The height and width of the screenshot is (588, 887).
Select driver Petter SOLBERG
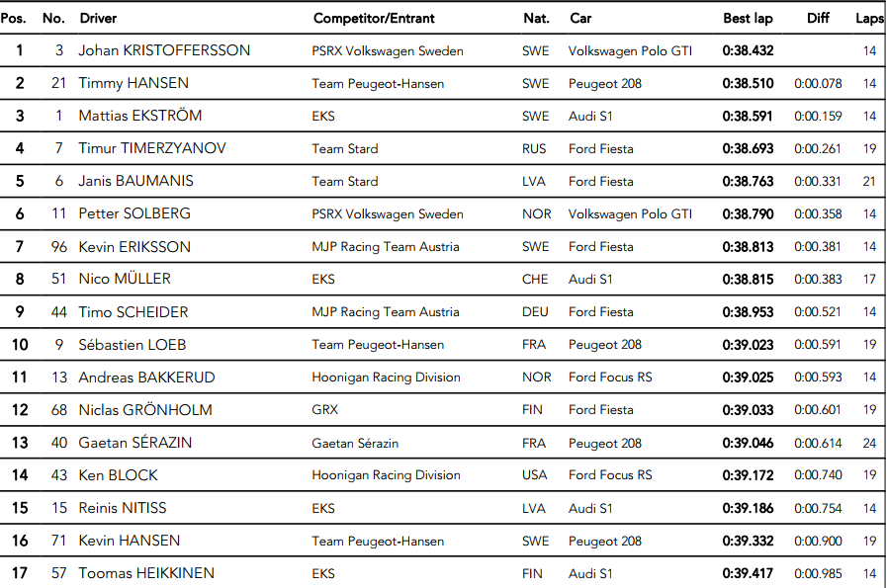(x=134, y=213)
